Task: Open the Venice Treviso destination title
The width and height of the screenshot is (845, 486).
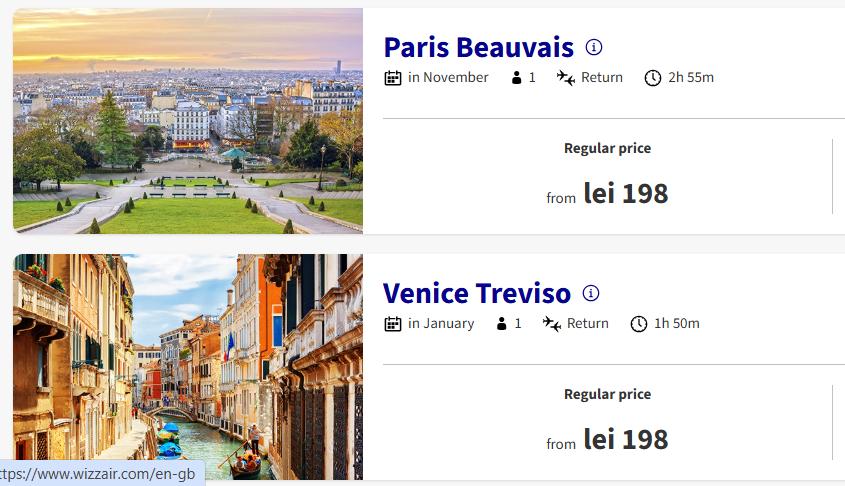Action: [477, 293]
